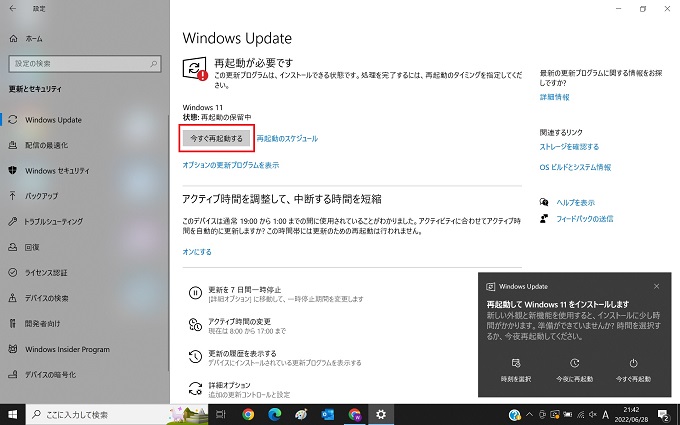680x425 pixels.
Task: Click the back arrow in Settings title bar
Action: 13,8
